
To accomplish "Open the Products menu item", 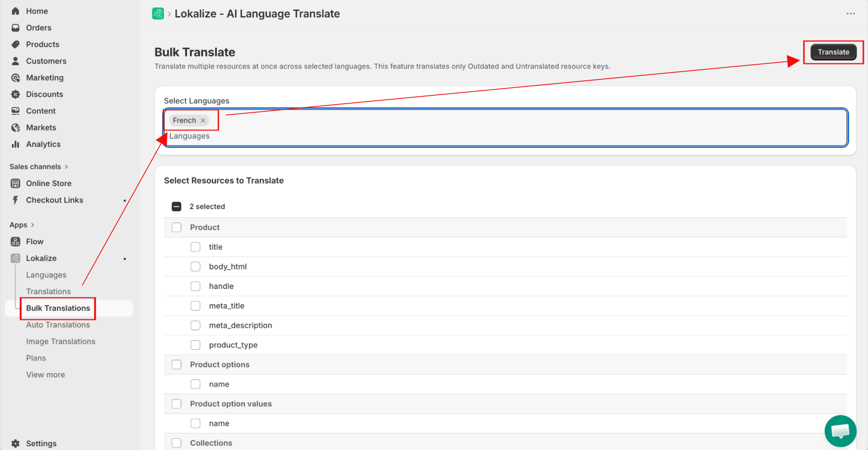I will (43, 45).
